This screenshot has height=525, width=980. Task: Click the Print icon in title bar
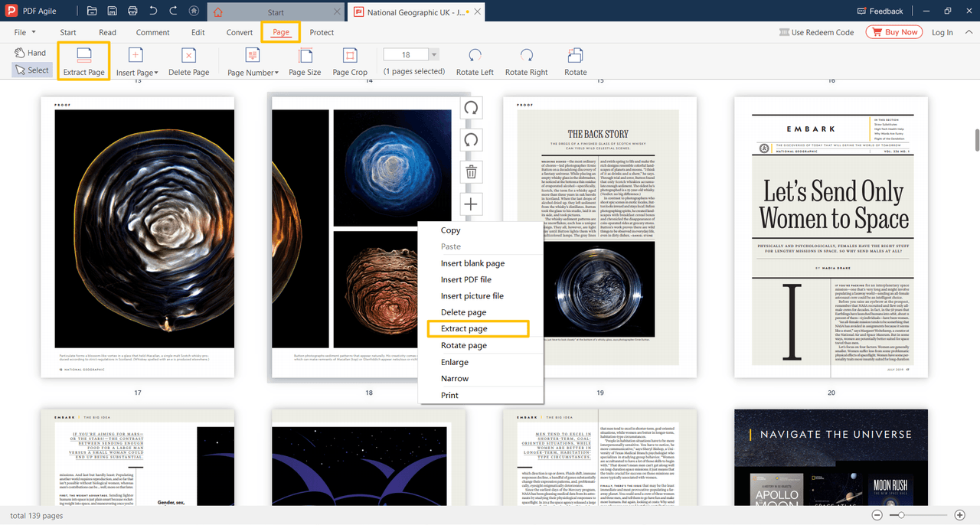pyautogui.click(x=133, y=11)
